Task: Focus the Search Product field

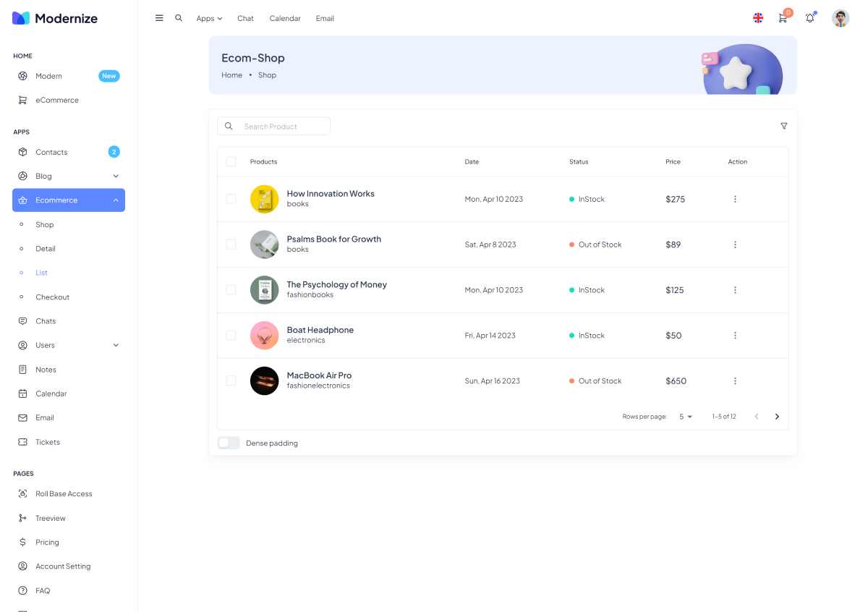Action: click(282, 127)
